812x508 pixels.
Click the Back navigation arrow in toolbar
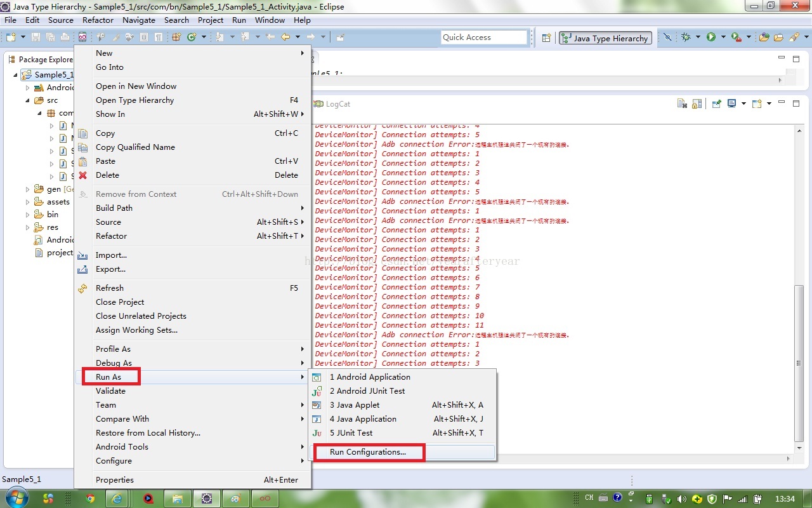pos(285,37)
